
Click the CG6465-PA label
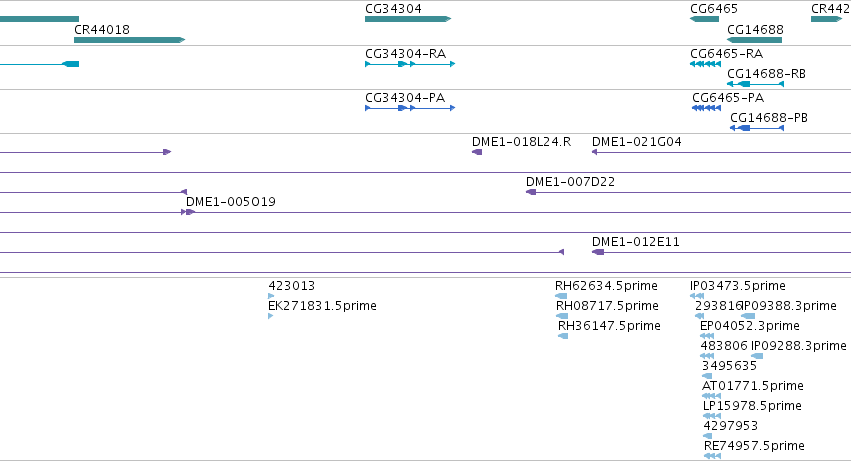pos(728,98)
